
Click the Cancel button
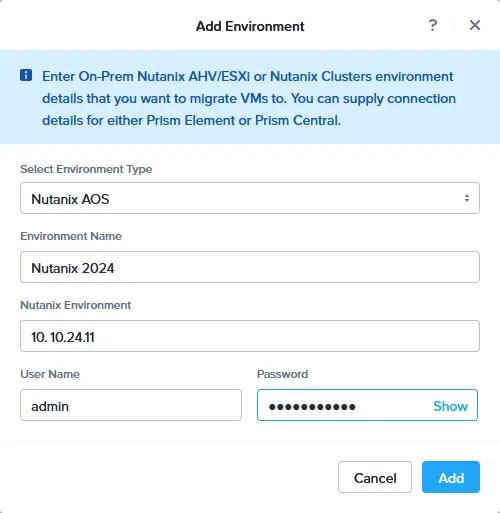pos(375,477)
